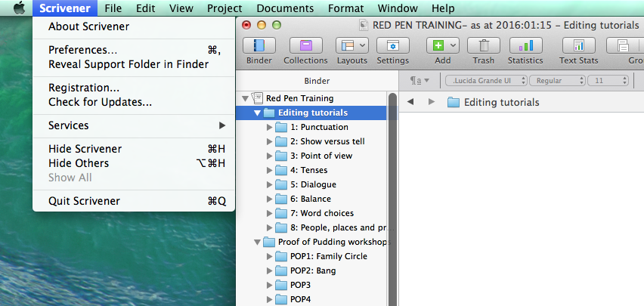Image resolution: width=644 pixels, height=306 pixels.
Task: Click the title bar document proxy icon
Action: pyautogui.click(x=364, y=26)
